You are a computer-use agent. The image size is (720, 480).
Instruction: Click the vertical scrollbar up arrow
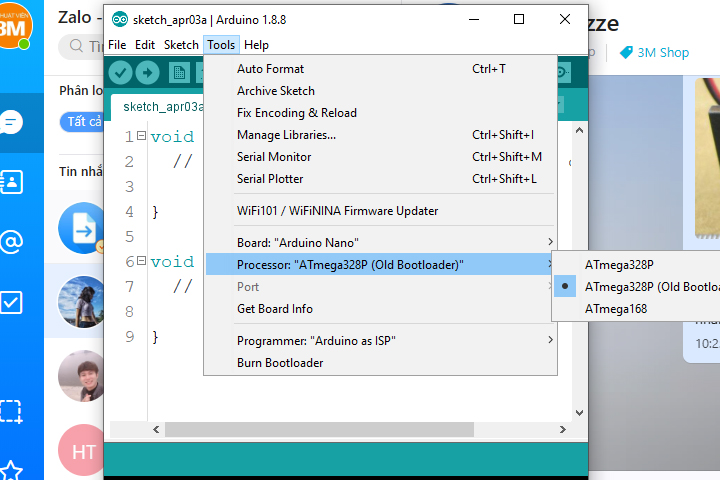[579, 130]
